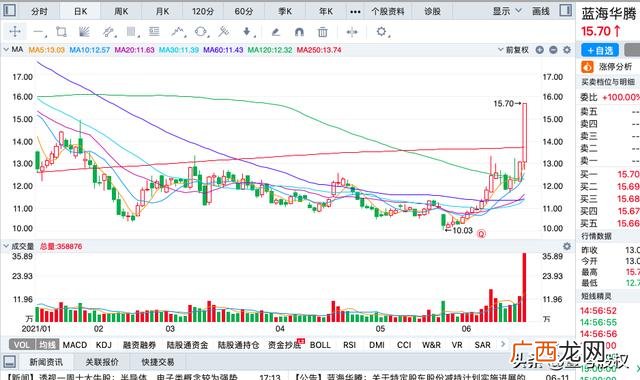Switch to the 60分 tab
This screenshot has height=380, width=640.
coord(244,11)
